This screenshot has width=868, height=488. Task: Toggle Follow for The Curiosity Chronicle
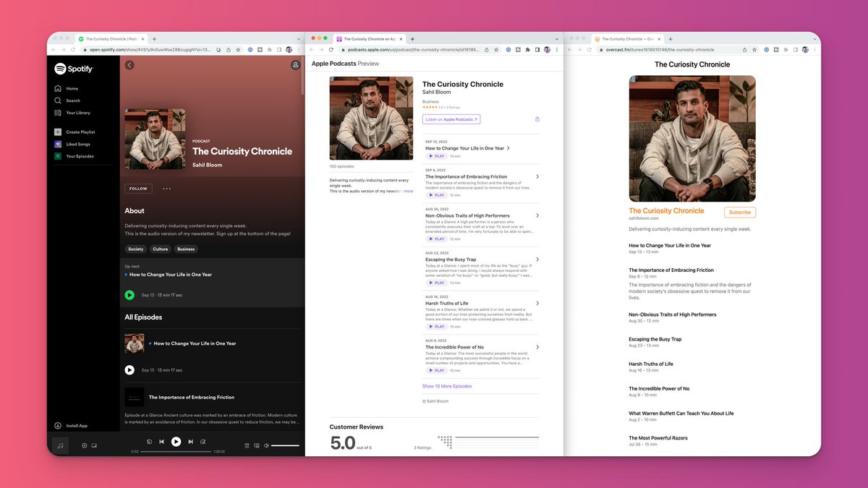[x=138, y=189]
